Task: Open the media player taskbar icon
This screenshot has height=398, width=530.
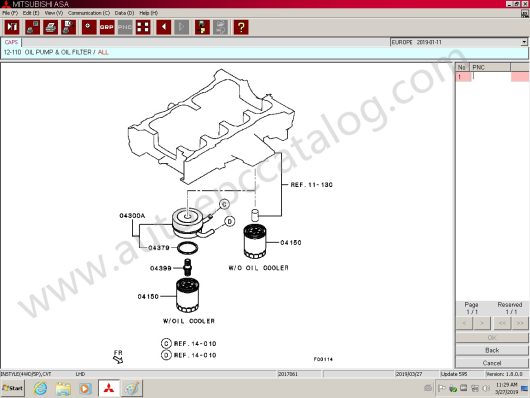Action: point(85,388)
